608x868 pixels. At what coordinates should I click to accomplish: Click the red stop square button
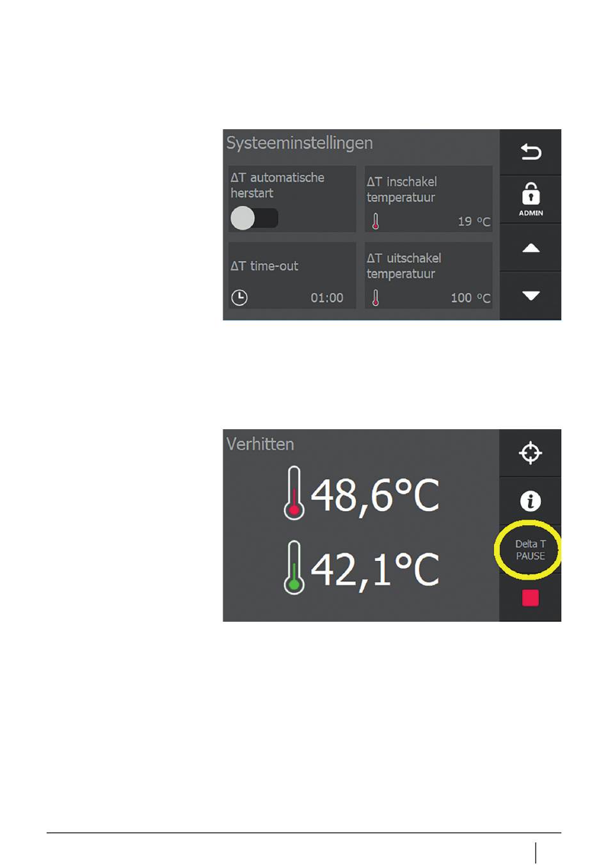pyautogui.click(x=531, y=598)
